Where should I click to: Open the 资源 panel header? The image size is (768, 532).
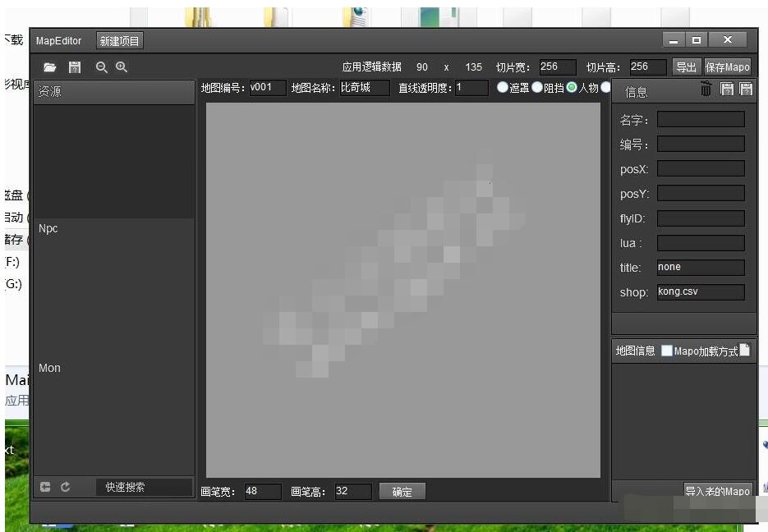click(113, 92)
